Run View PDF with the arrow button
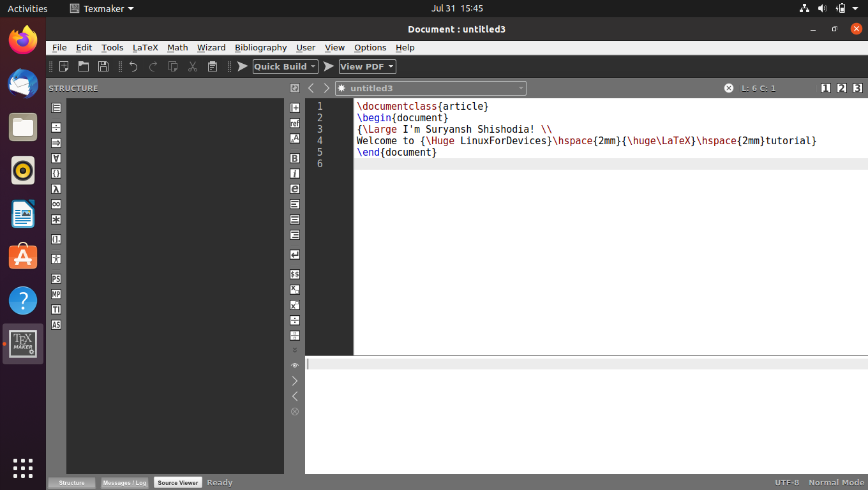 328,66
